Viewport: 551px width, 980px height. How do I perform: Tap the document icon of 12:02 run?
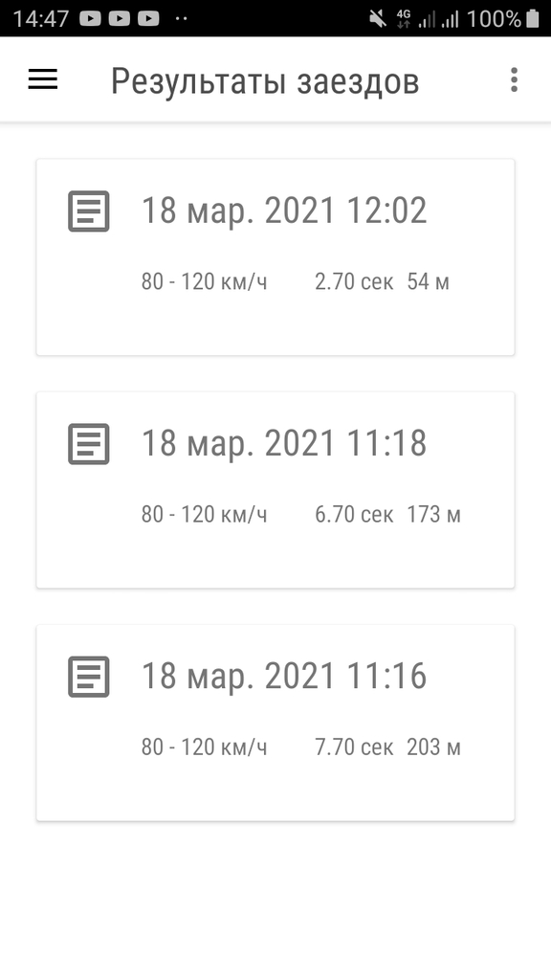(x=89, y=212)
